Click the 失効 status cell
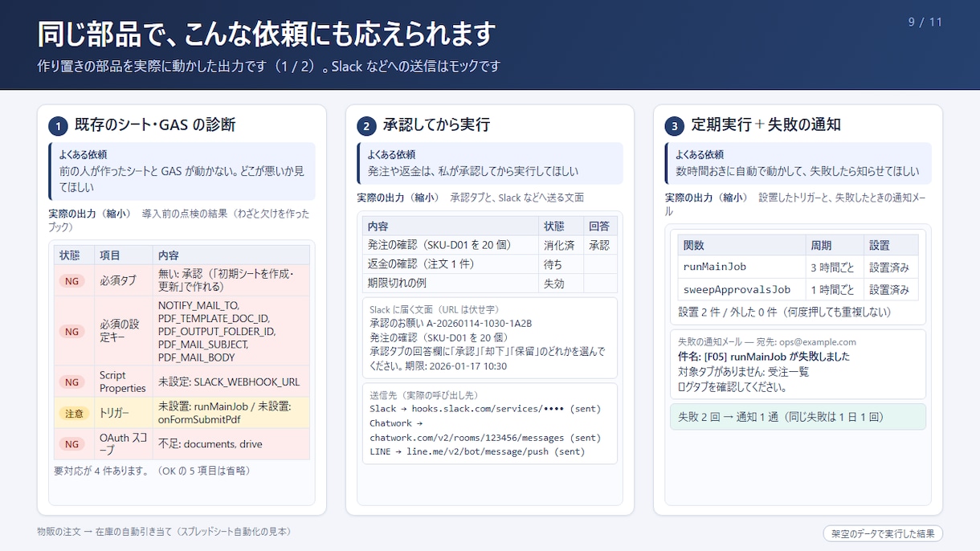The width and height of the screenshot is (980, 551). click(x=561, y=284)
